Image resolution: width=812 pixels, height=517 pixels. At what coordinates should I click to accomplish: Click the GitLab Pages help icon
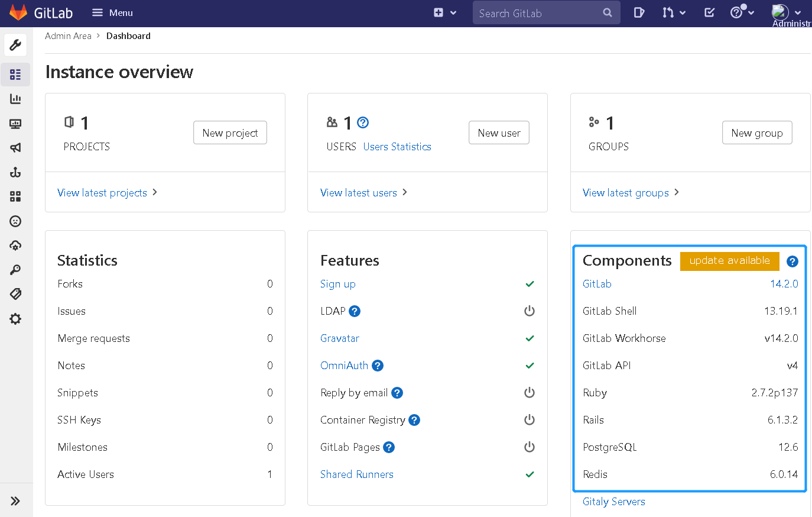[x=389, y=447]
